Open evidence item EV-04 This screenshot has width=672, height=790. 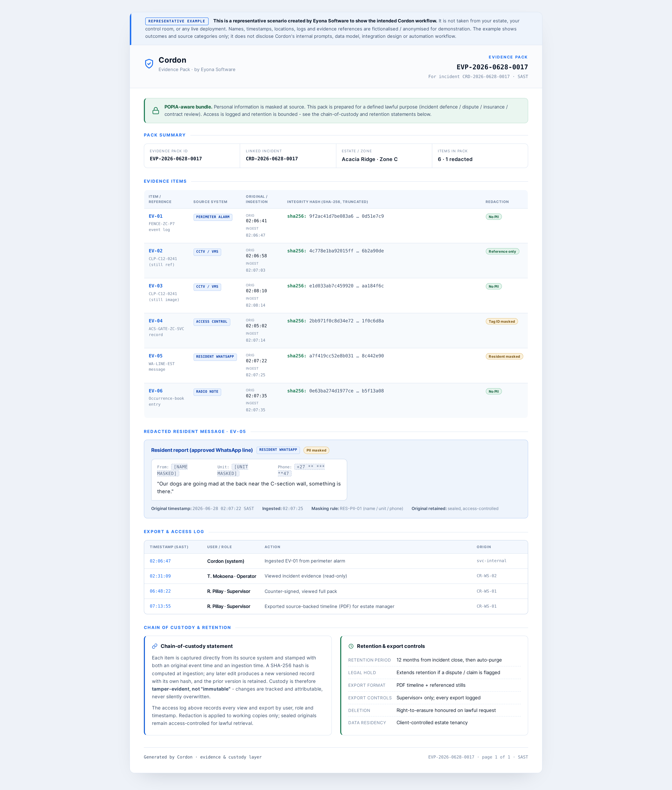tap(155, 321)
